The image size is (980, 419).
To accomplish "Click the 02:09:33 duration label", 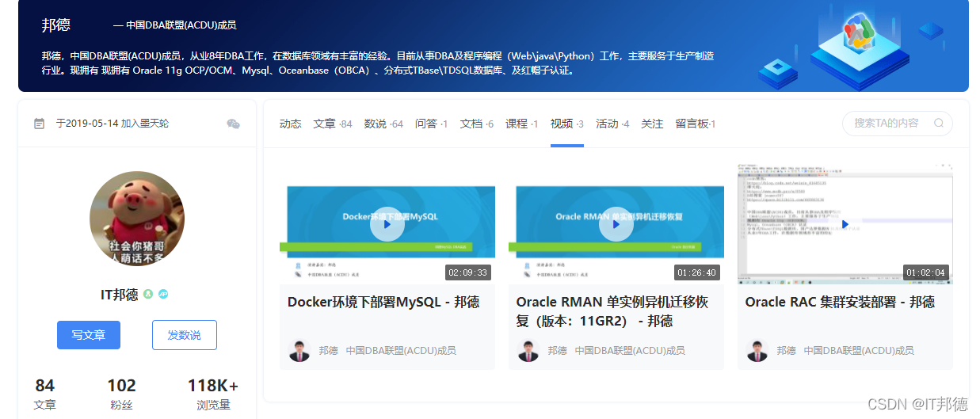I will [467, 272].
